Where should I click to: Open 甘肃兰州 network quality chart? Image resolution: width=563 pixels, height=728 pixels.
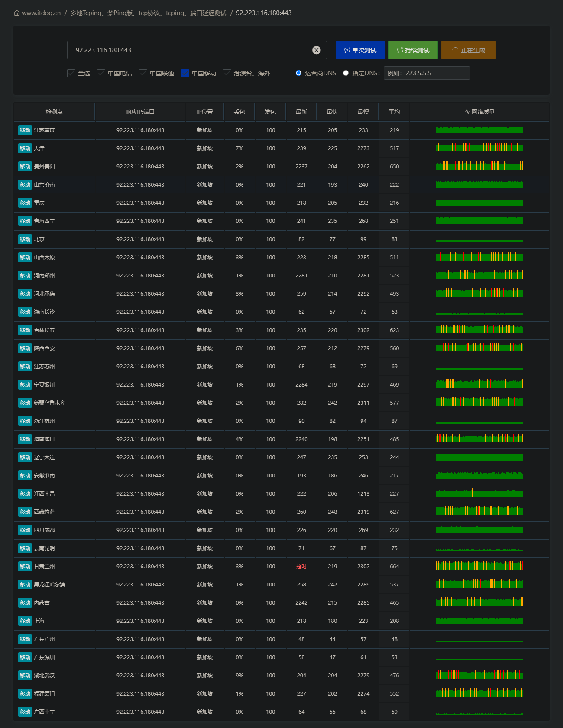click(x=479, y=565)
